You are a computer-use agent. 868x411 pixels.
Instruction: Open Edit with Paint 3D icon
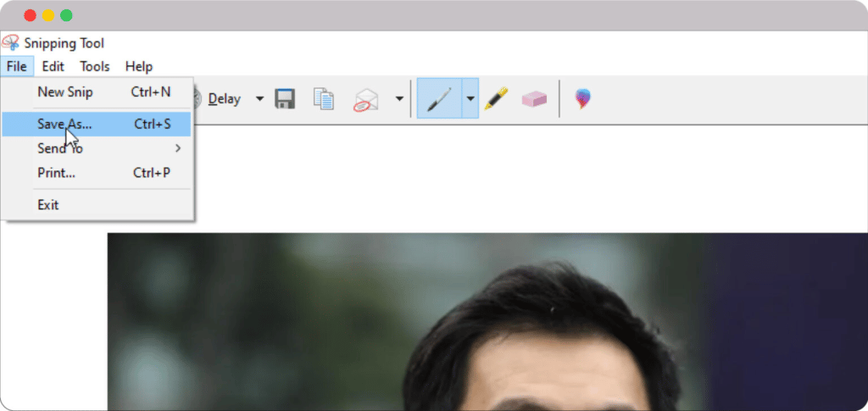[x=582, y=99]
